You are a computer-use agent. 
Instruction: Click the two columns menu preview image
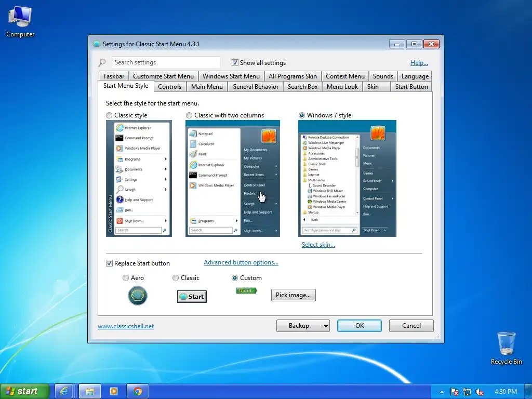pyautogui.click(x=233, y=179)
